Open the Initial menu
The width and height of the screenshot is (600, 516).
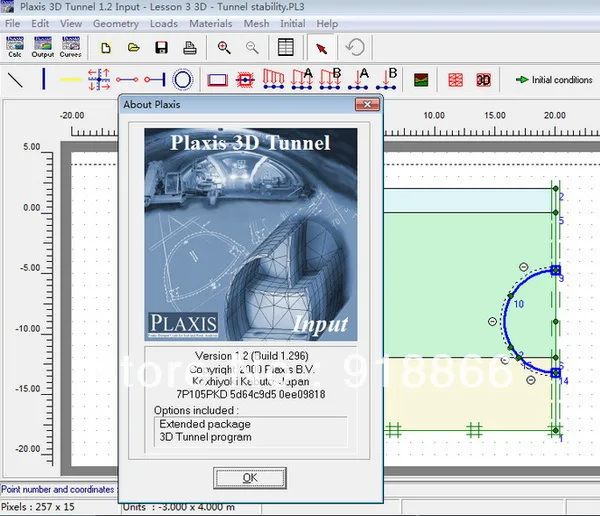click(292, 24)
